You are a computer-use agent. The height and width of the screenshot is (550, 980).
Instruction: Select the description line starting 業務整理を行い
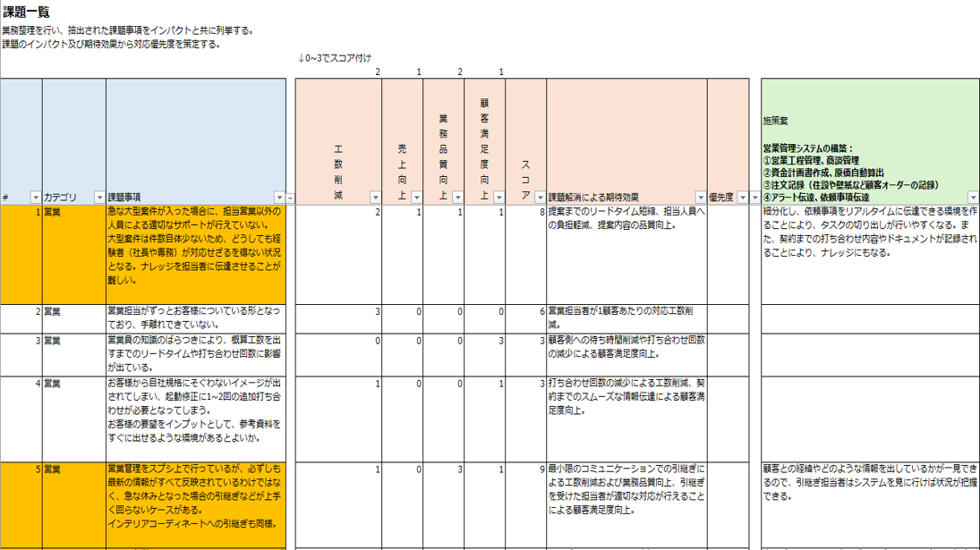tap(127, 30)
